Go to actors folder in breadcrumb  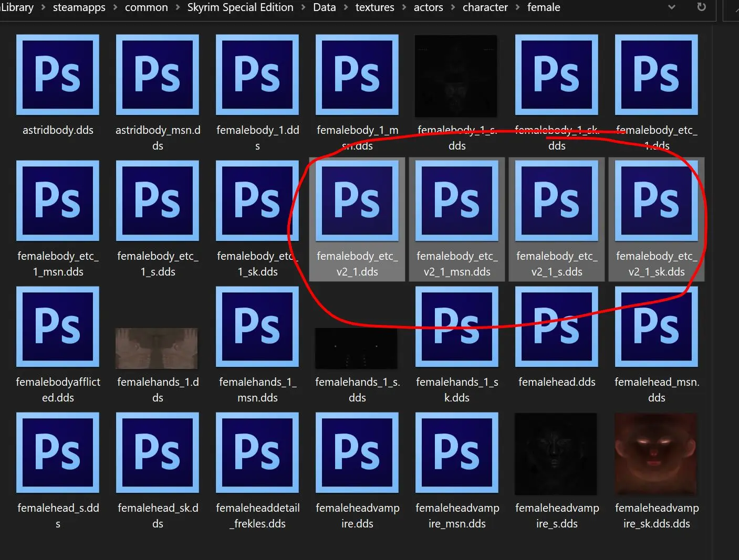428,7
